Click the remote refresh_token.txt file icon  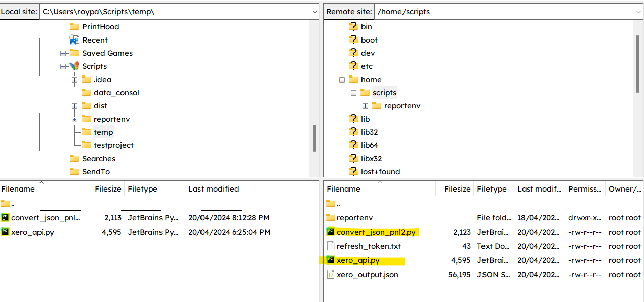pyautogui.click(x=331, y=246)
